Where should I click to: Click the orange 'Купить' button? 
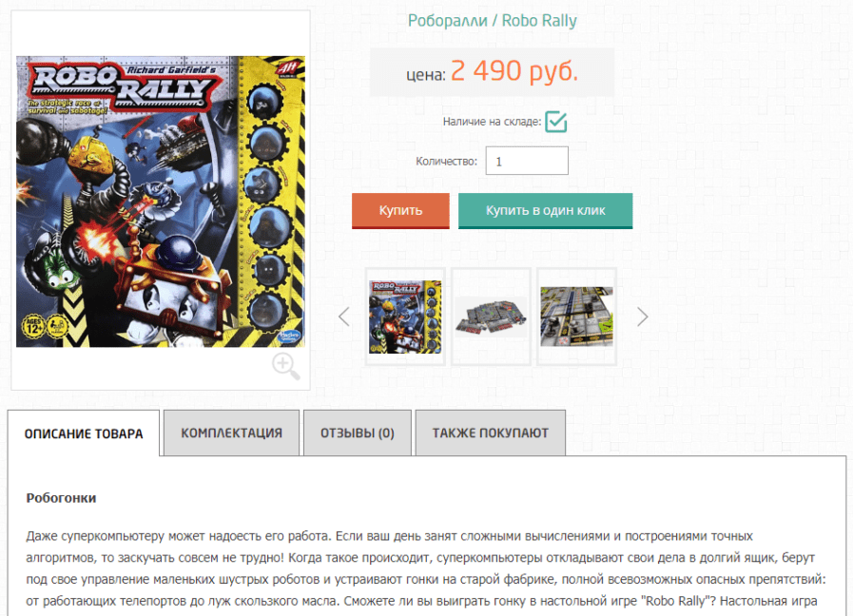pos(400,210)
